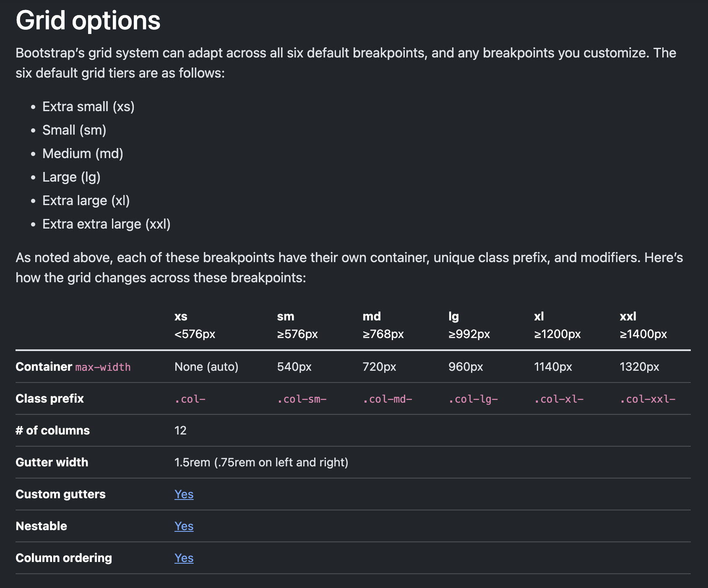Click the ".col-md-" class prefix code
This screenshot has height=588, width=708.
(x=387, y=399)
